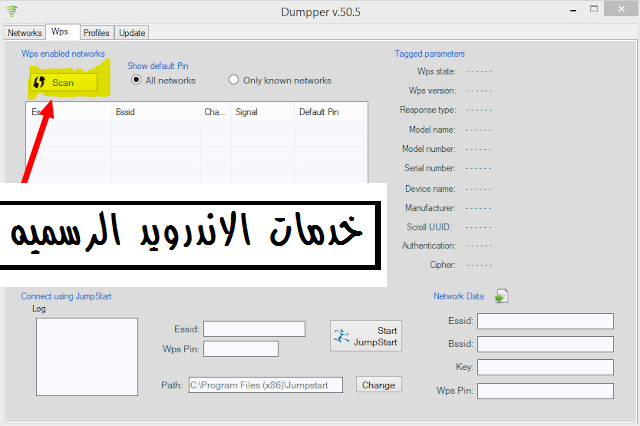Maximize the Dumpper window
The height and width of the screenshot is (426, 640).
click(594, 9)
